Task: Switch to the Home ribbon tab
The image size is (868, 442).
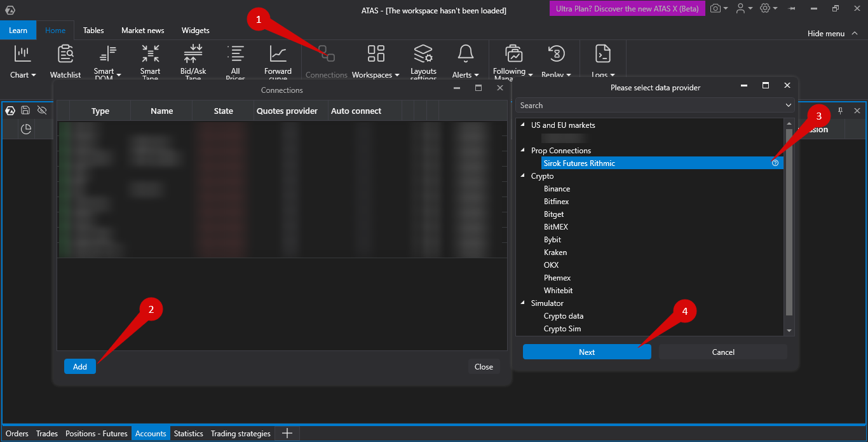Action: point(55,30)
